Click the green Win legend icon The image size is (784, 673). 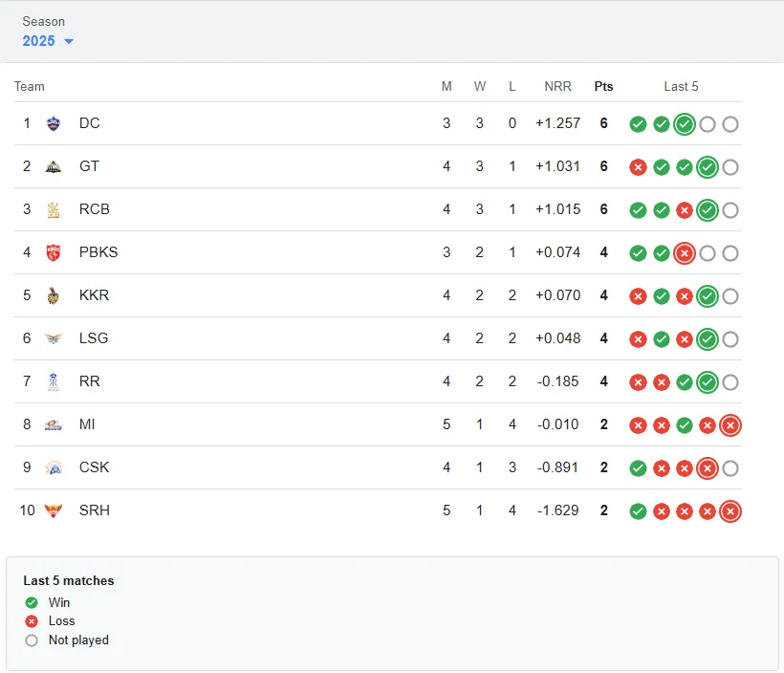click(32, 603)
